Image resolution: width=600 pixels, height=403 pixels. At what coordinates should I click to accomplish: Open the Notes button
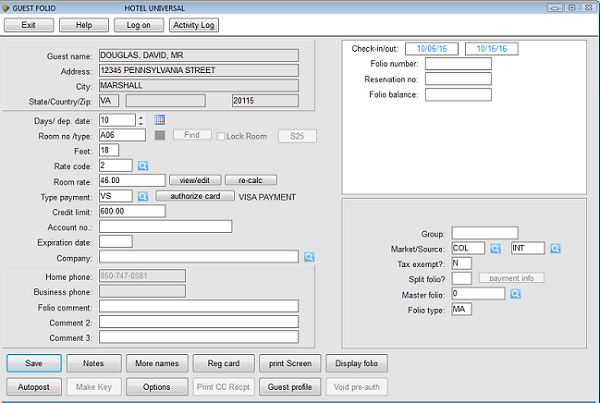pos(94,363)
